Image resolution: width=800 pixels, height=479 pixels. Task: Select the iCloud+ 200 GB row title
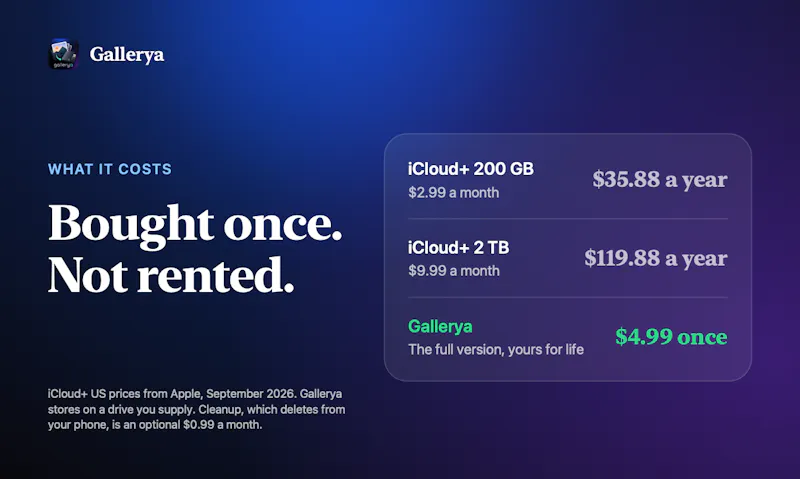[x=470, y=169]
